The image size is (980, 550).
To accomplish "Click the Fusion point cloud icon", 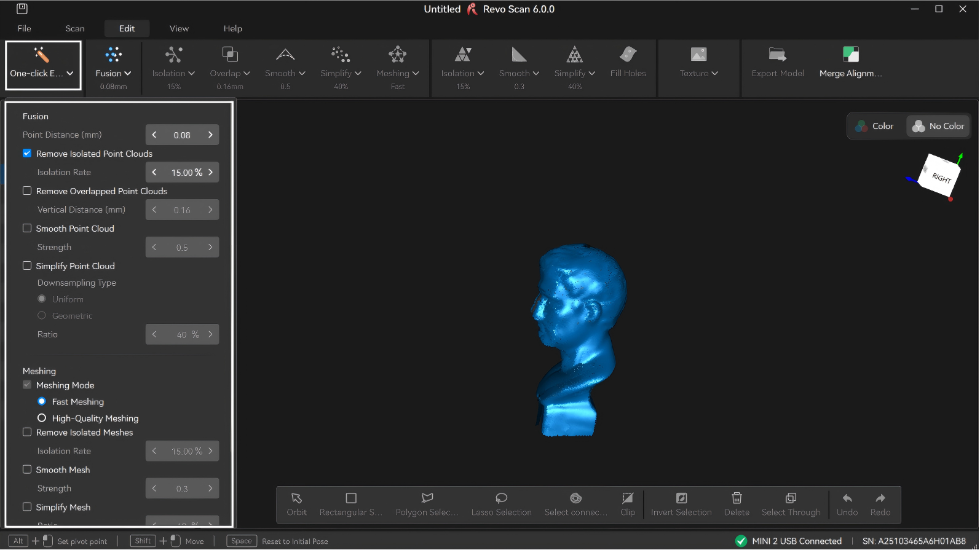I will point(114,55).
